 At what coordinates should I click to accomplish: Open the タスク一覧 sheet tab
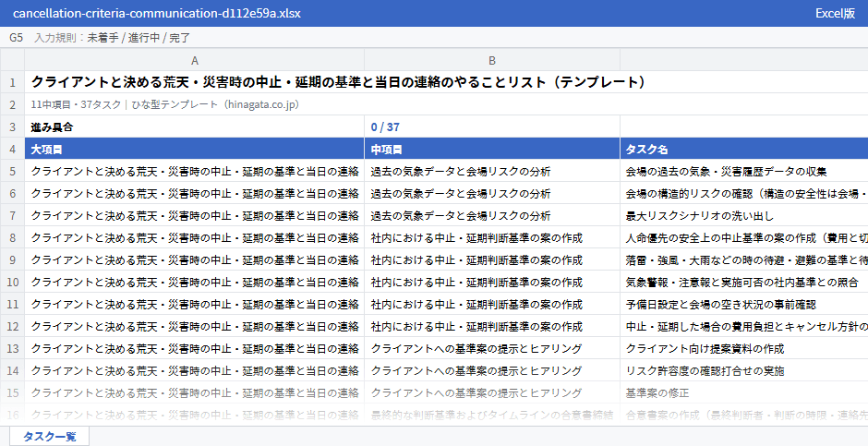pos(49,436)
